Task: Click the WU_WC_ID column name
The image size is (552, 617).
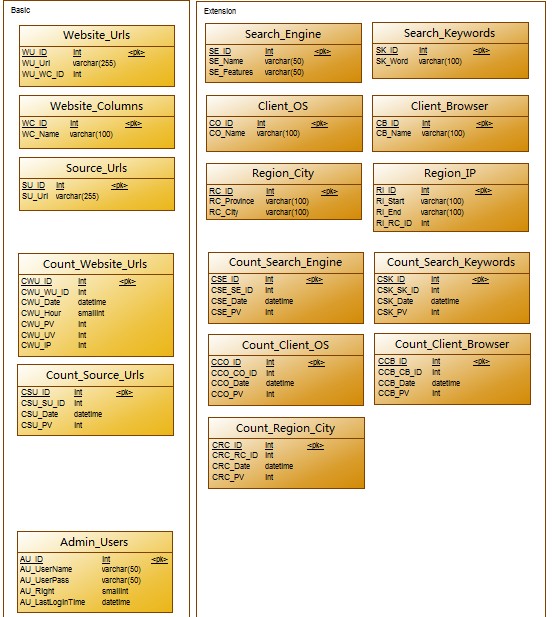Action: point(42,74)
